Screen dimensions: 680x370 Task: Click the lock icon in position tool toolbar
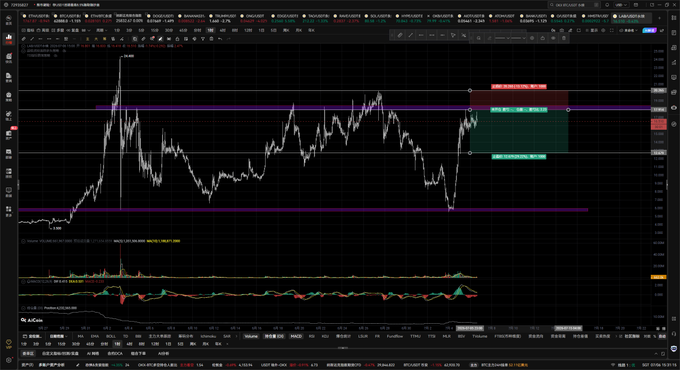pos(543,38)
